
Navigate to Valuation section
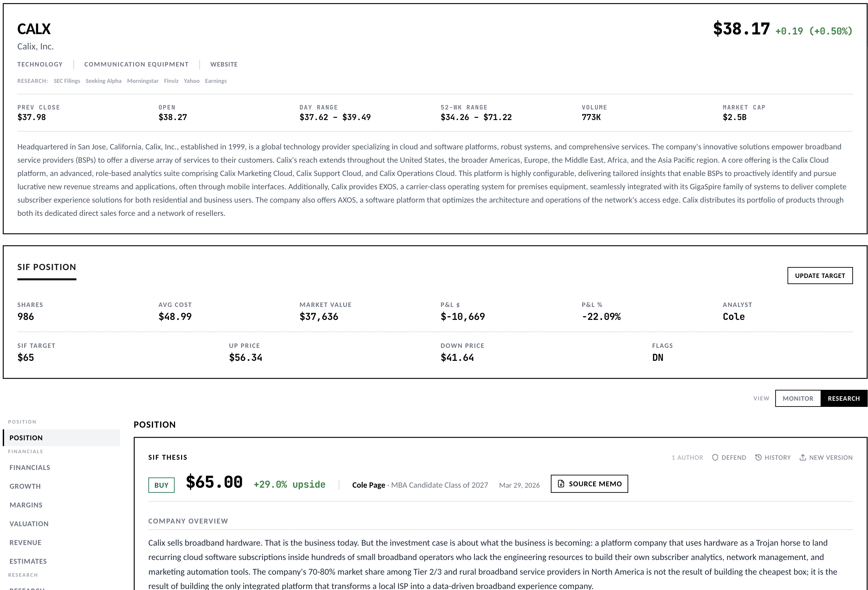[62, 523]
